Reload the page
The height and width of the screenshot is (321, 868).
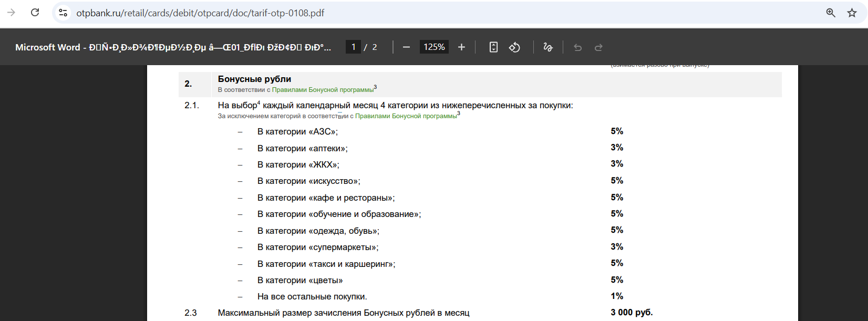tap(35, 13)
